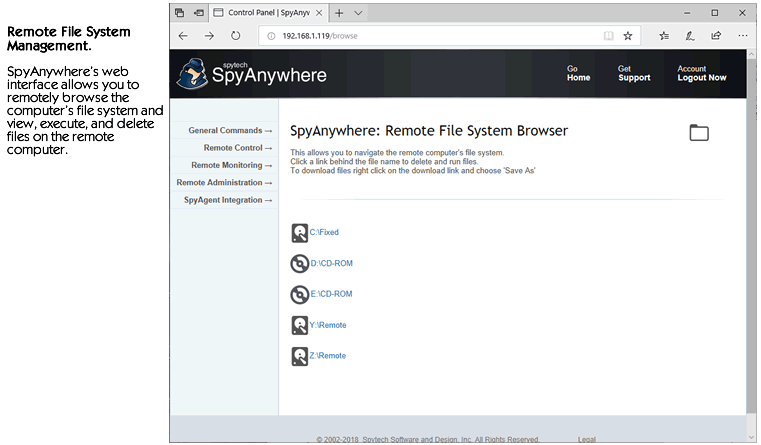The image size is (761, 445).
Task: Open the Get Support link
Action: pyautogui.click(x=634, y=73)
